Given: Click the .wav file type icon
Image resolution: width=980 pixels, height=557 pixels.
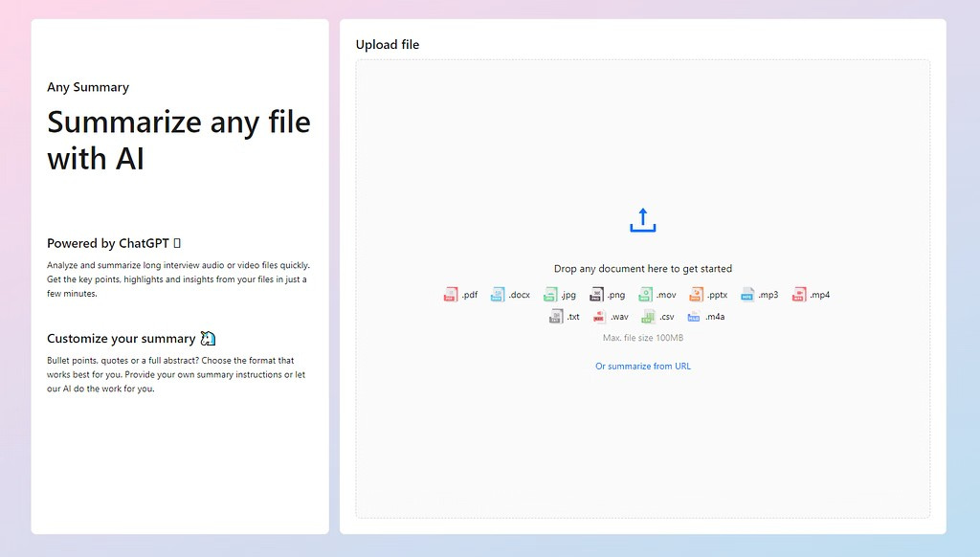Looking at the screenshot, I should 599,317.
